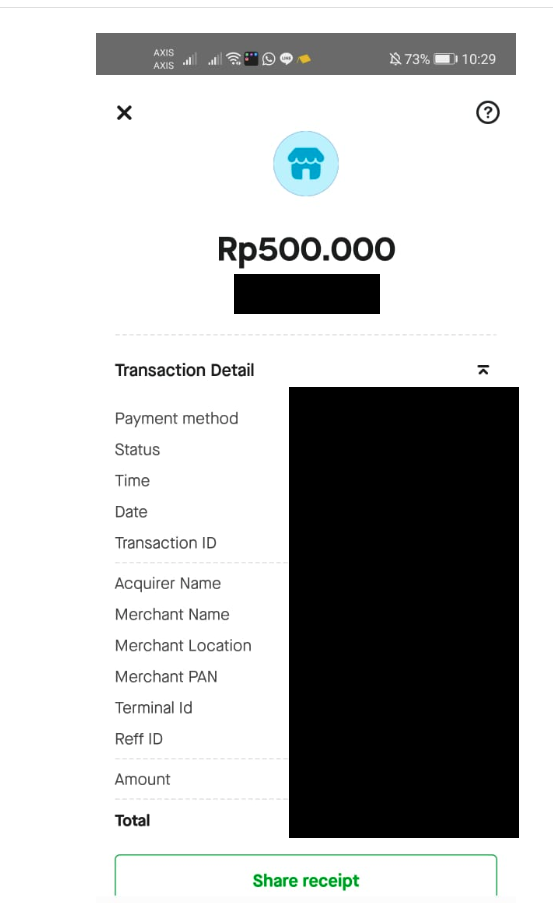Tap the Wi-Fi icon in status bar
The height and width of the screenshot is (903, 553).
click(x=233, y=59)
